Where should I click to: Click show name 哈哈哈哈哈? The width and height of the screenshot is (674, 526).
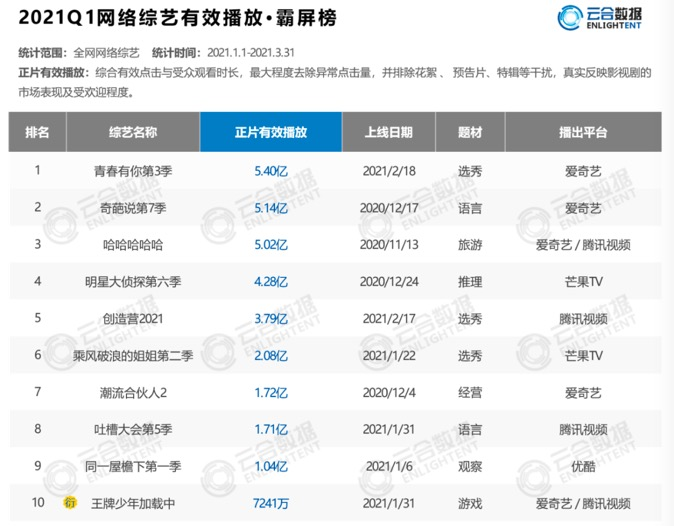(x=133, y=245)
